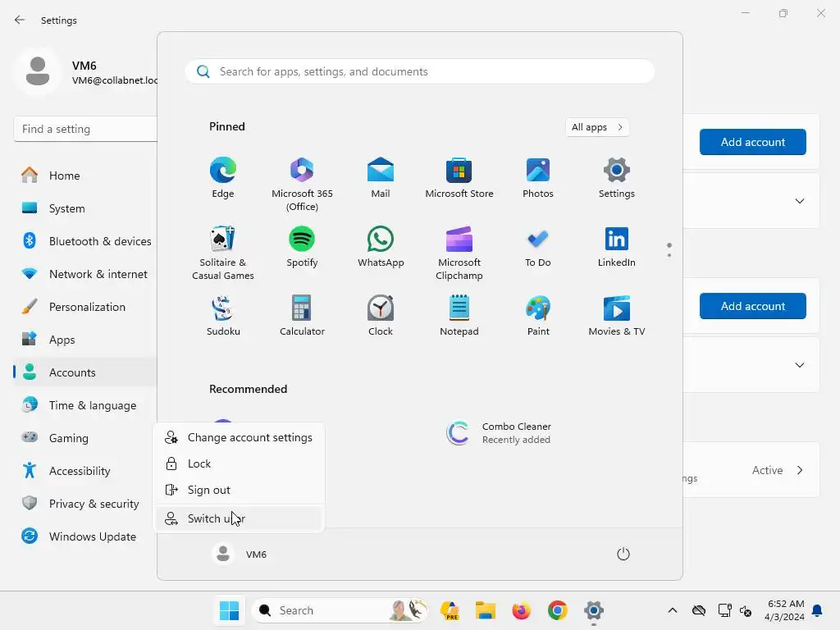Click the VM6 user profile button
The width and height of the screenshot is (840, 630).
click(240, 554)
